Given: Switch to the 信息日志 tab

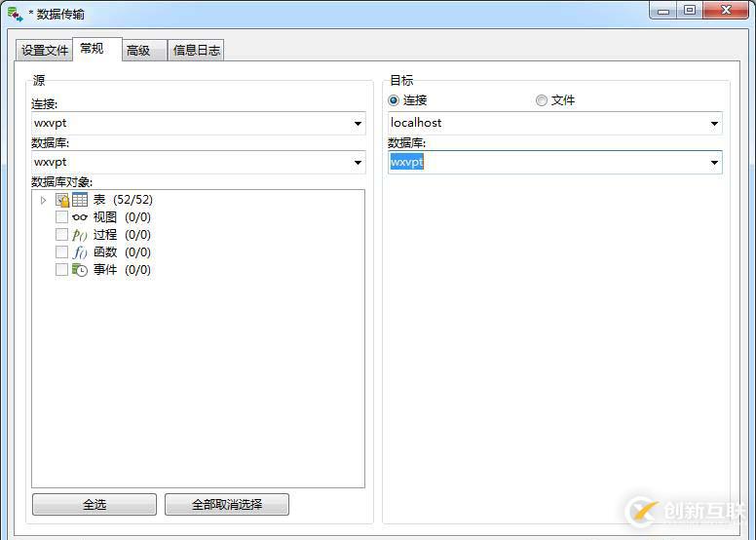Looking at the screenshot, I should tap(196, 50).
